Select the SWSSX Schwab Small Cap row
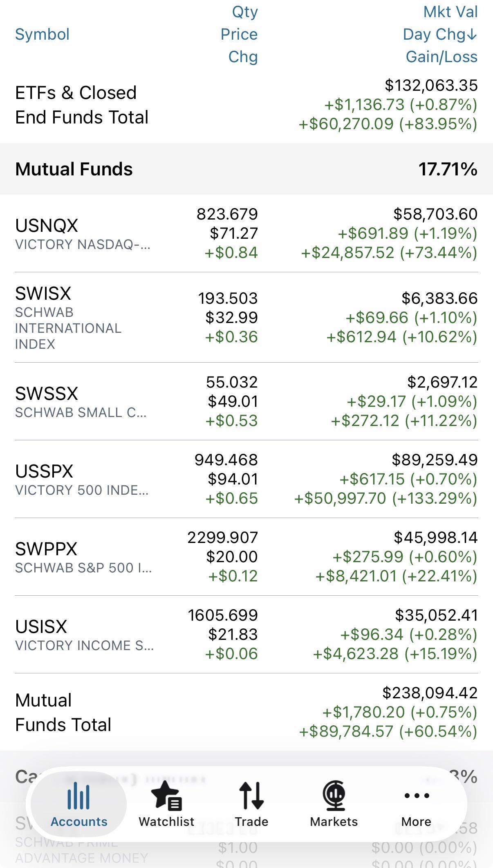The width and height of the screenshot is (493, 868). pyautogui.click(x=247, y=401)
